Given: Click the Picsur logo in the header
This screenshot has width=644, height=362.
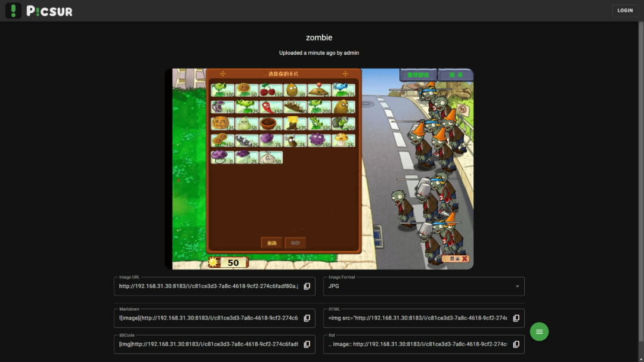Looking at the screenshot, I should point(39,11).
